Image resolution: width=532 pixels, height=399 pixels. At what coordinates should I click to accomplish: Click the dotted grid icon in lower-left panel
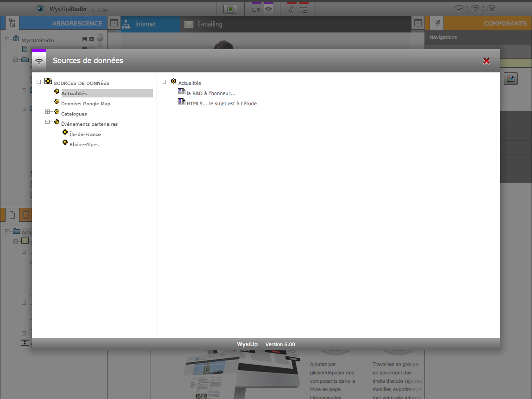pyautogui.click(x=25, y=241)
